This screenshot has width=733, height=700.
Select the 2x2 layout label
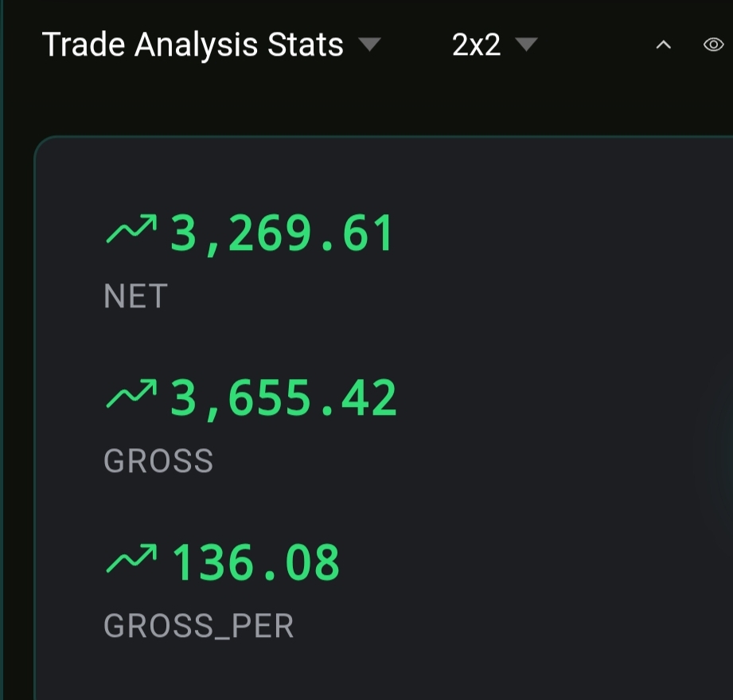point(476,45)
